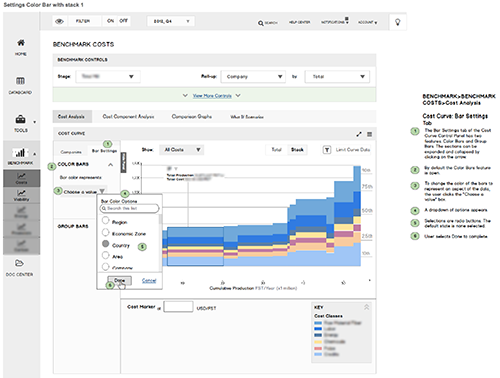Click the View More Controls link

point(212,96)
